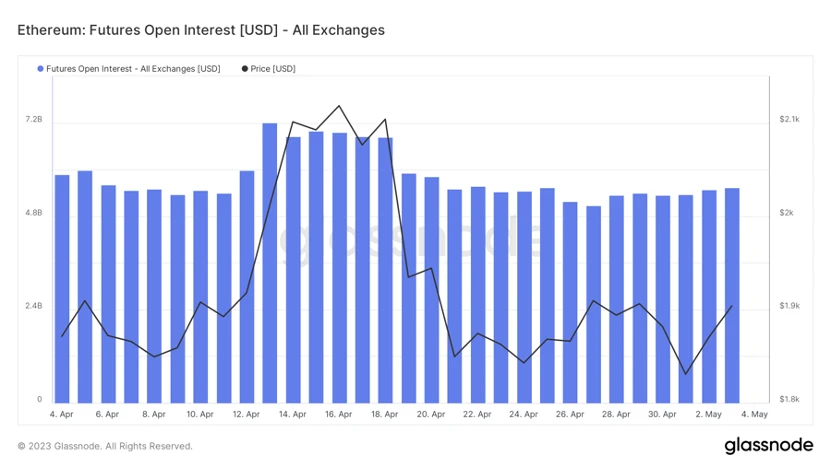Click the $1.8k right axis label
Viewport: 832px width, 468px height.
[x=789, y=400]
